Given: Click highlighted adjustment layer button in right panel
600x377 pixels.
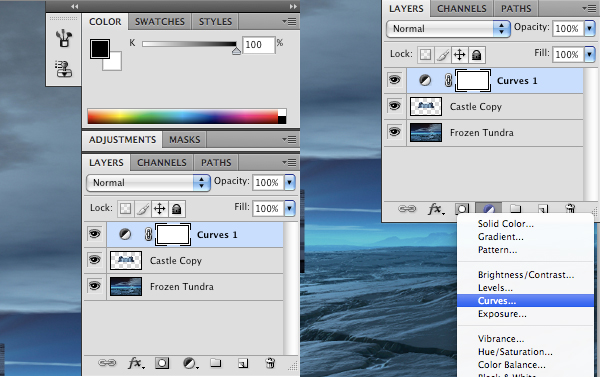Looking at the screenshot, I should click(488, 209).
